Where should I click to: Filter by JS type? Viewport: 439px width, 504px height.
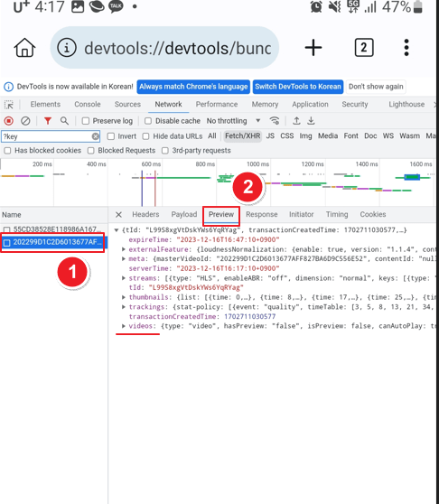[270, 136]
